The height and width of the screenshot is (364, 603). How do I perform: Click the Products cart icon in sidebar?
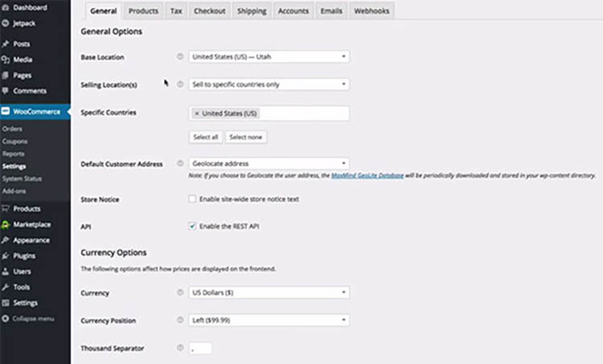click(6, 209)
